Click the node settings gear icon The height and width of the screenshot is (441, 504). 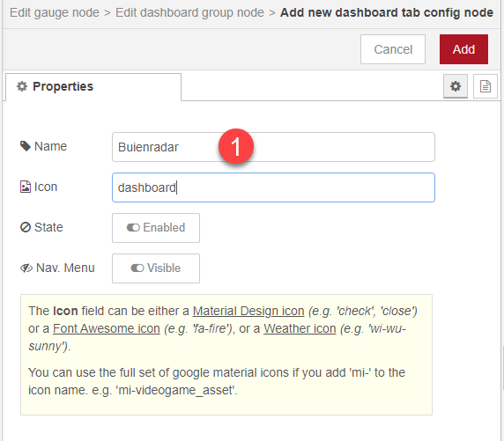[456, 86]
